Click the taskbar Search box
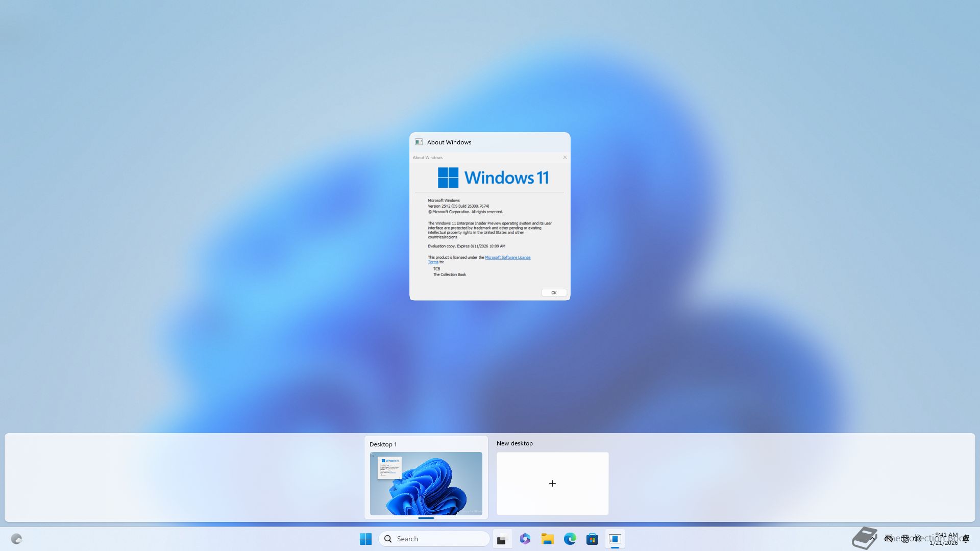 coord(434,539)
